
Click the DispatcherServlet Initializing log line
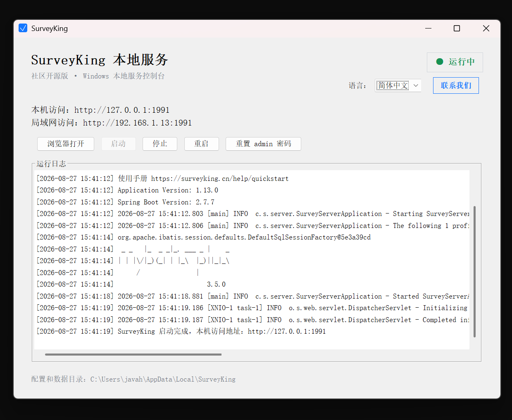pos(253,308)
